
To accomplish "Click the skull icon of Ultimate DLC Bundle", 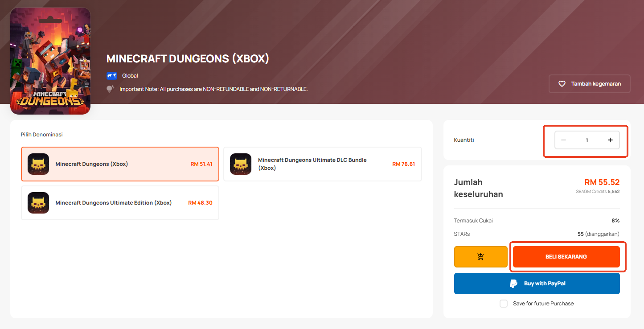I will [x=241, y=164].
